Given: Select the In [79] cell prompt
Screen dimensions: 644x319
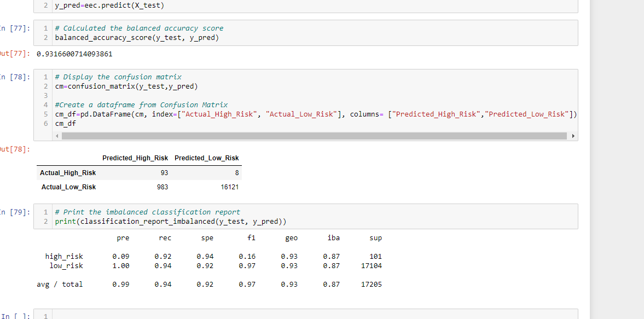Looking at the screenshot, I should point(15,212).
